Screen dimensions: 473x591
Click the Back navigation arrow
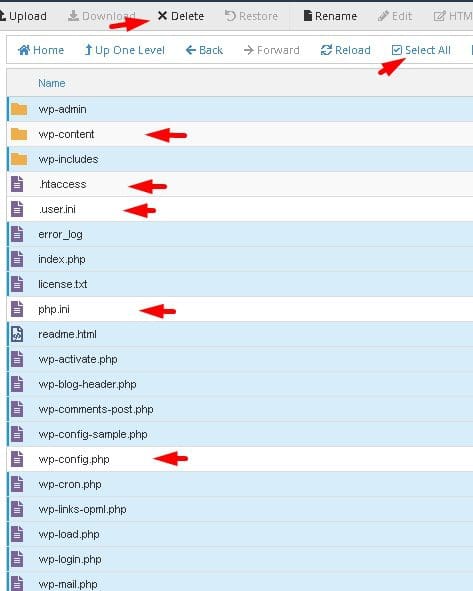(204, 50)
